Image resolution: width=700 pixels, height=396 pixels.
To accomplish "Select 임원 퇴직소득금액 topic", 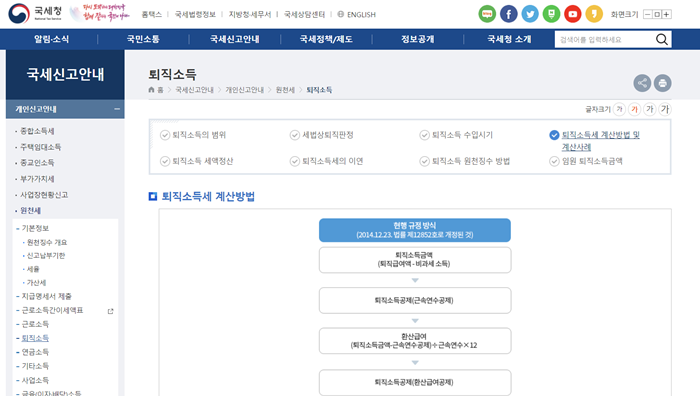I will (586, 161).
